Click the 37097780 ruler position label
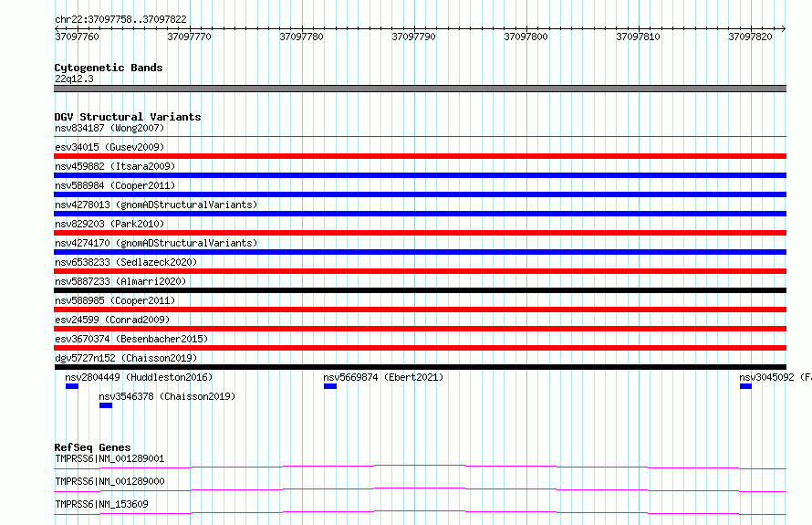 [301, 37]
